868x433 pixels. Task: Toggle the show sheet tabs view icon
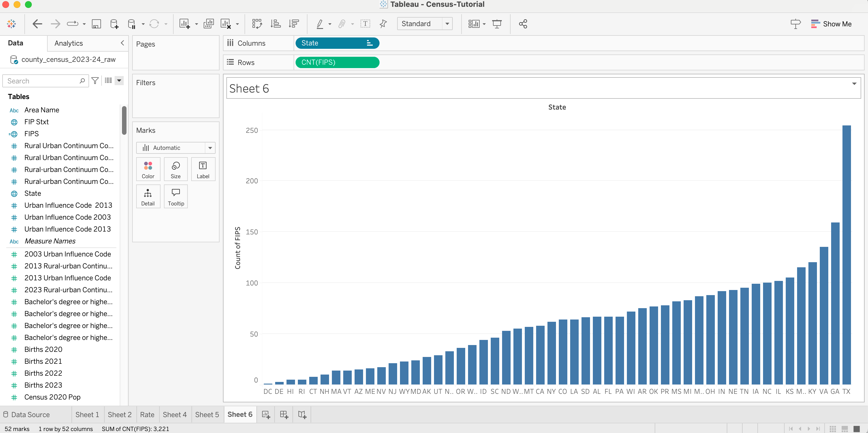click(856, 429)
